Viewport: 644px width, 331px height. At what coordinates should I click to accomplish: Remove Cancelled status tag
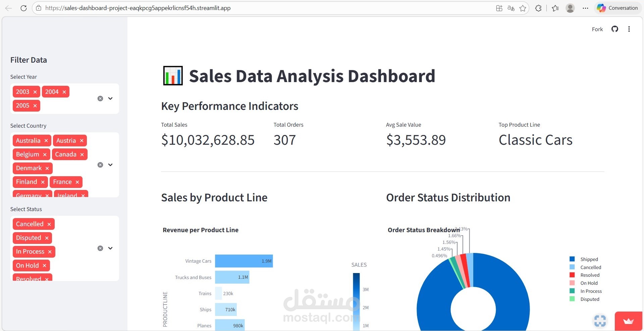coord(49,224)
